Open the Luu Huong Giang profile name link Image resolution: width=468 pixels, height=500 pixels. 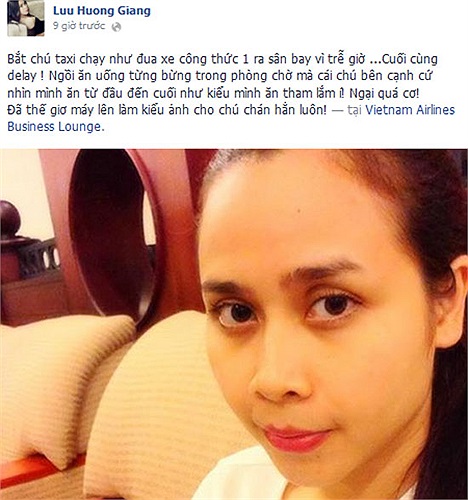(x=102, y=11)
